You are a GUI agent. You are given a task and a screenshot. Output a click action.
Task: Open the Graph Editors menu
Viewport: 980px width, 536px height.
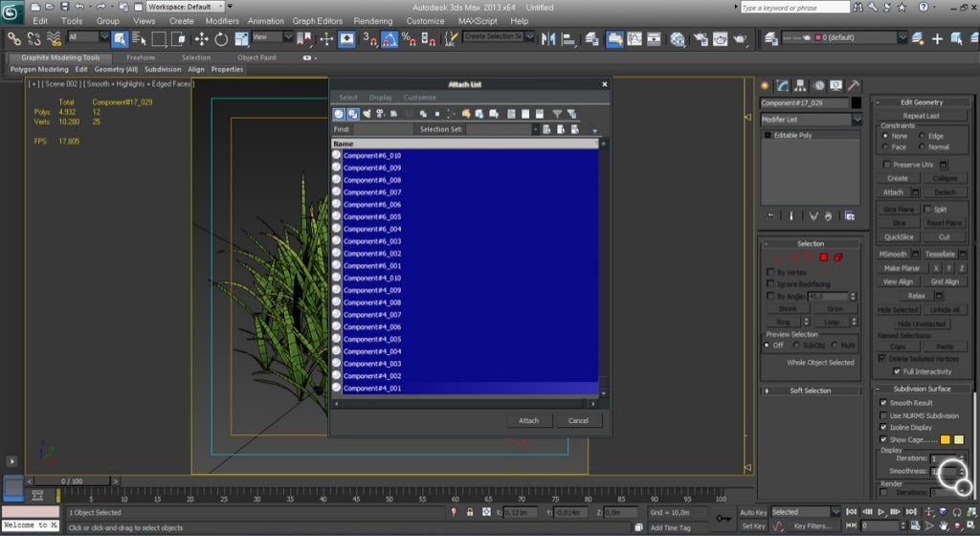point(318,21)
